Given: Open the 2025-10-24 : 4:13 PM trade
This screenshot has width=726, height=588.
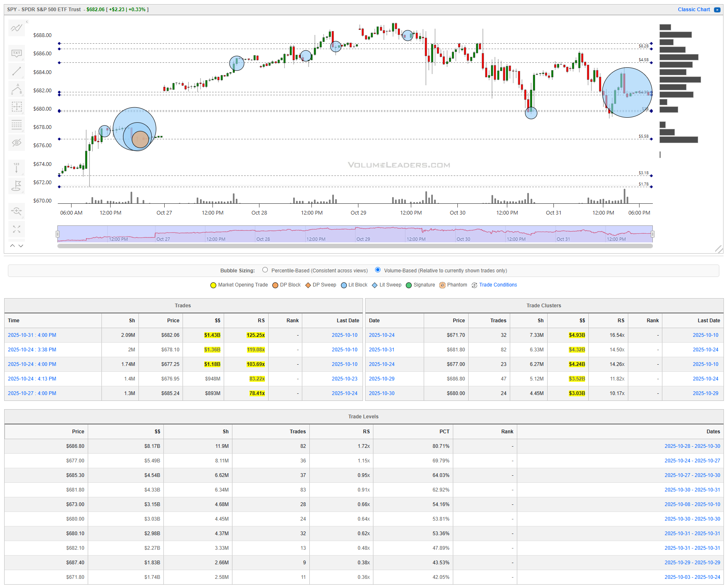Looking at the screenshot, I should coord(32,379).
